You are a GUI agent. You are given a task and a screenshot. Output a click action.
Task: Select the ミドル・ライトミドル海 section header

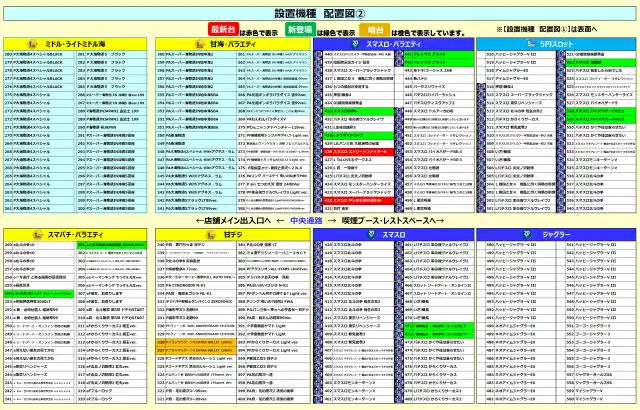(x=75, y=44)
